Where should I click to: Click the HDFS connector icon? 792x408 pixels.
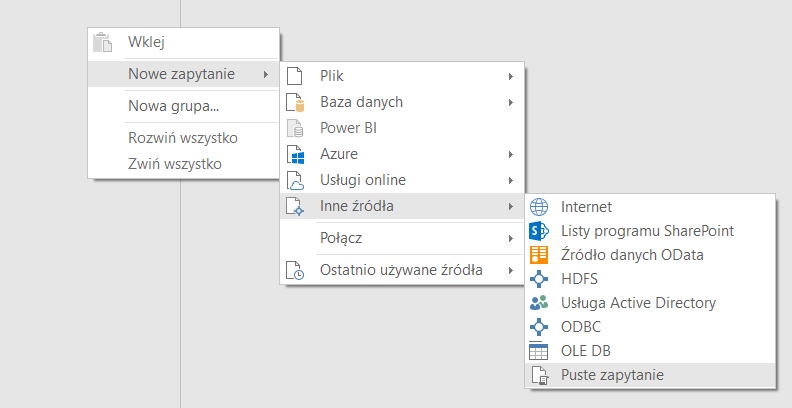[x=539, y=279]
